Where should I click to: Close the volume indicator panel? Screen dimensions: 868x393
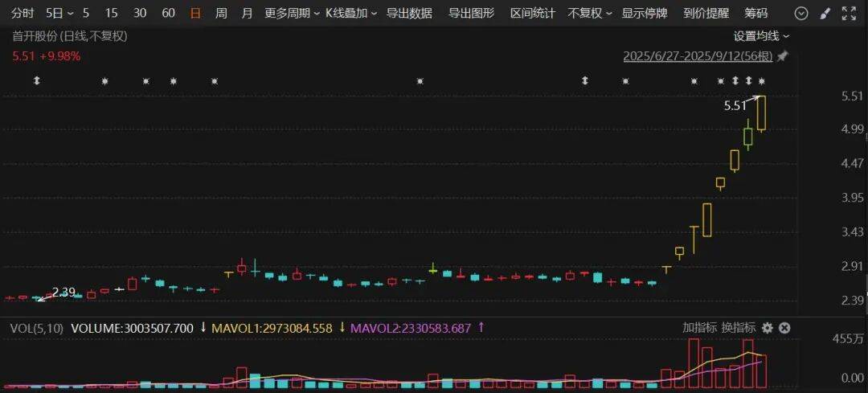click(784, 328)
